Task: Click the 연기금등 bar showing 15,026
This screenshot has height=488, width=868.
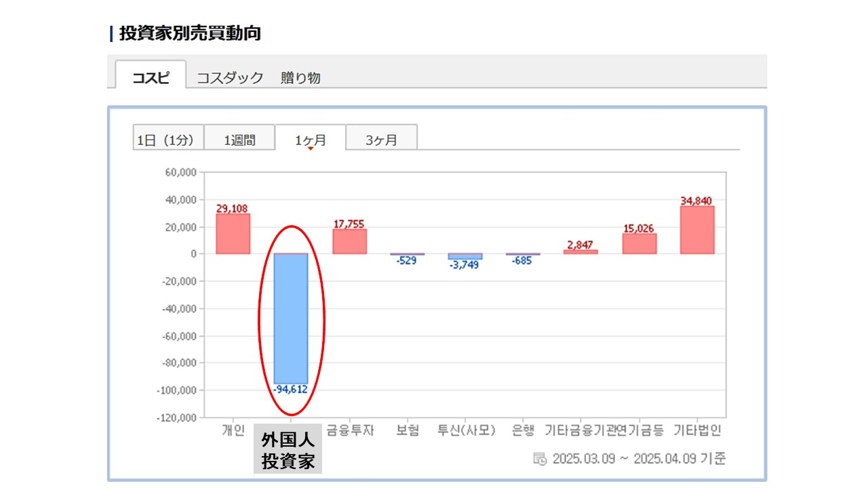Action: point(639,243)
